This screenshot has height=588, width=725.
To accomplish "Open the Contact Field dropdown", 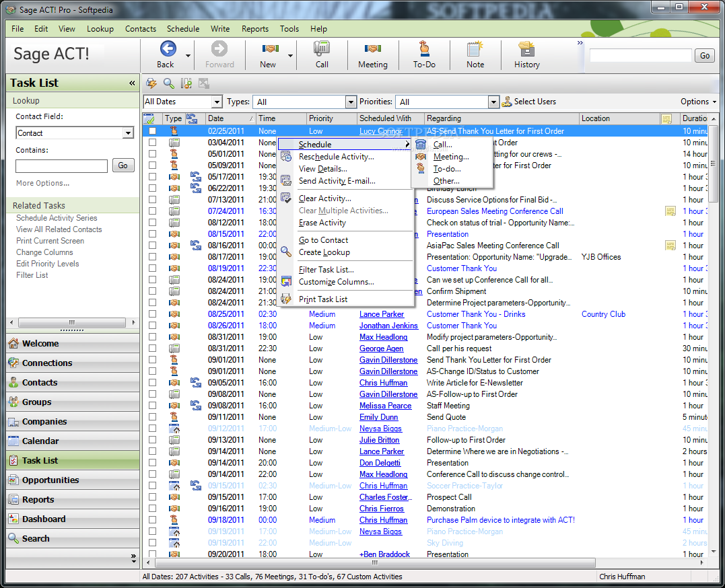I will [x=128, y=133].
